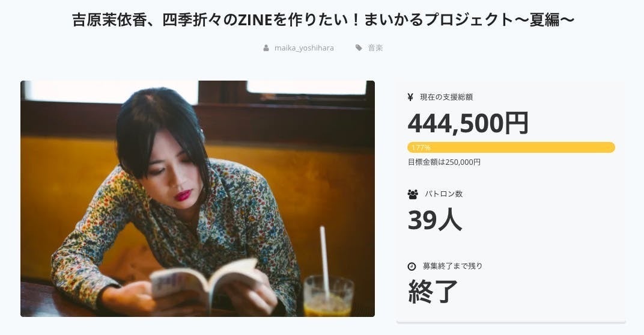Open the 音楽 category link
The image size is (644, 335).
click(375, 48)
